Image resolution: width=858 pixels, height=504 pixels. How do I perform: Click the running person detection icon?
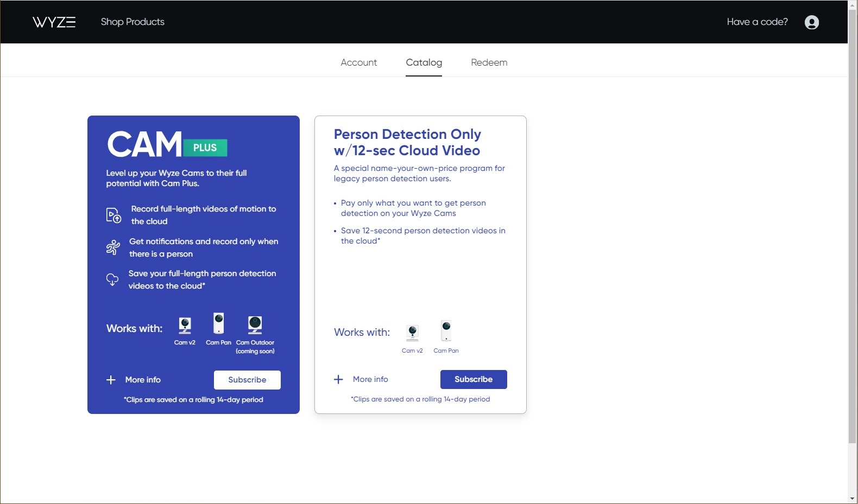click(x=113, y=247)
